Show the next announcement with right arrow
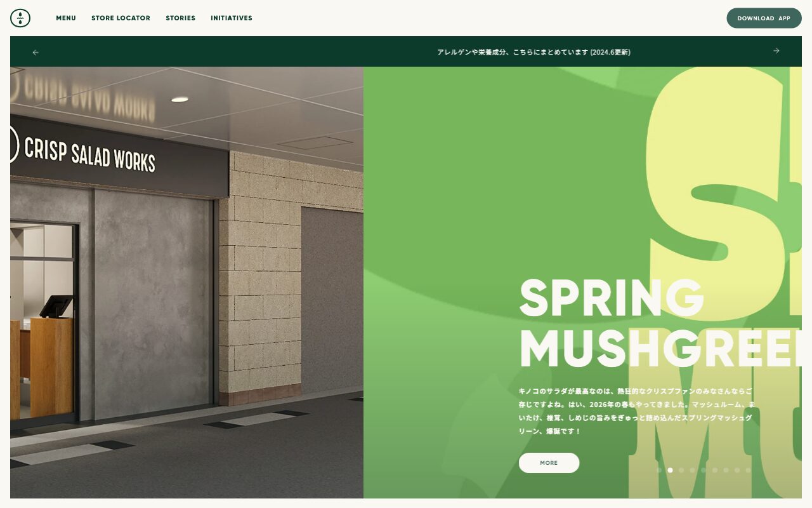This screenshot has width=812, height=508. coord(776,51)
